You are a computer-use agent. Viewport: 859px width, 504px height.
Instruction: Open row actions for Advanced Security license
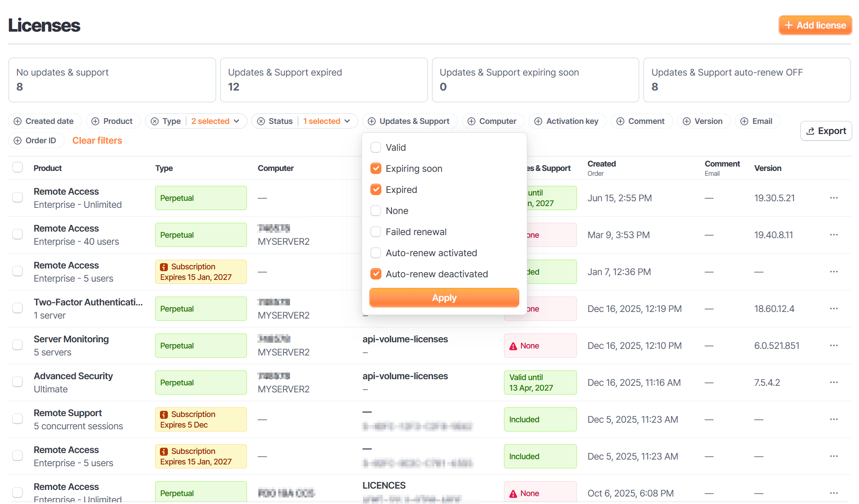click(x=834, y=382)
